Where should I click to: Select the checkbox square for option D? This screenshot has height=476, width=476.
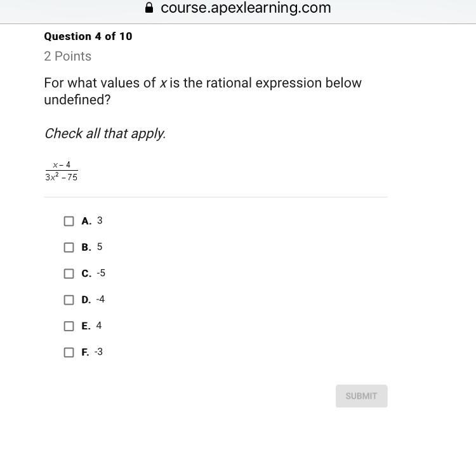69,300
